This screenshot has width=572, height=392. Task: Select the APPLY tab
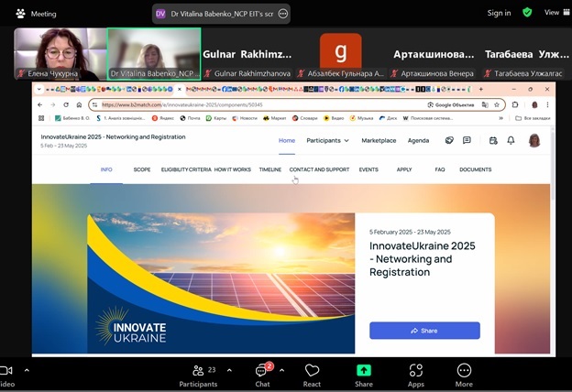point(404,169)
